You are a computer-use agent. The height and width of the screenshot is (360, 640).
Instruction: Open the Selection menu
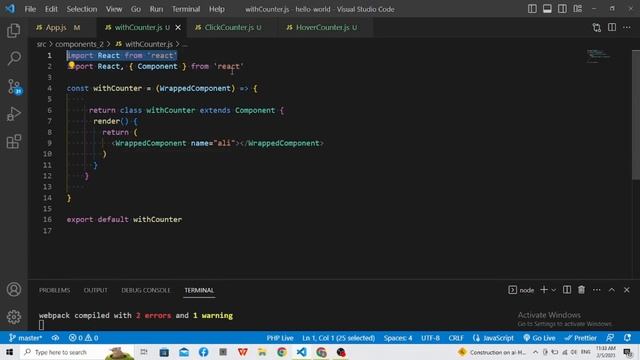coord(82,9)
